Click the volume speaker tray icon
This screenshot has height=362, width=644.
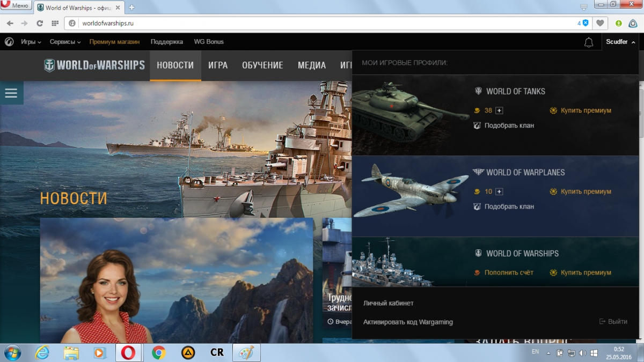click(x=583, y=353)
